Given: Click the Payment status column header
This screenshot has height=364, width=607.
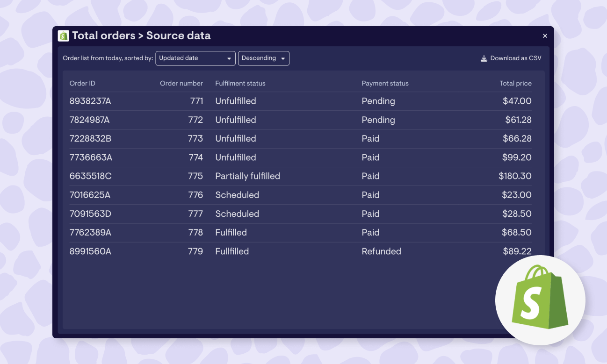Looking at the screenshot, I should (385, 83).
